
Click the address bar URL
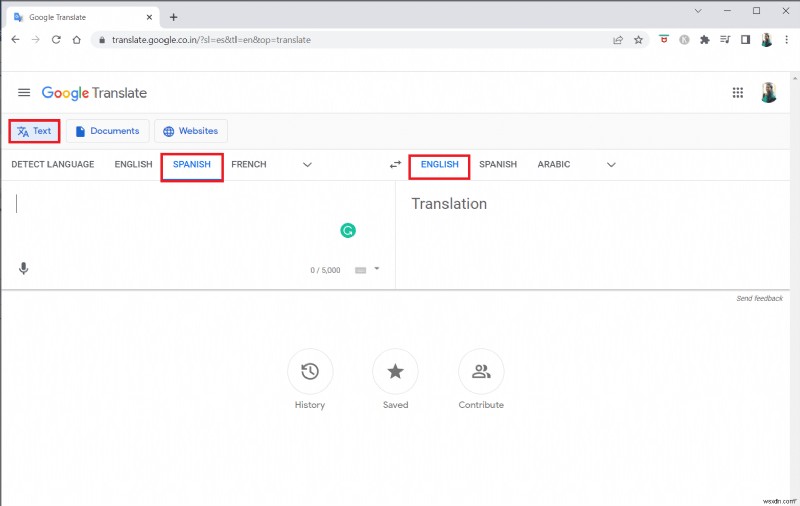[211, 40]
